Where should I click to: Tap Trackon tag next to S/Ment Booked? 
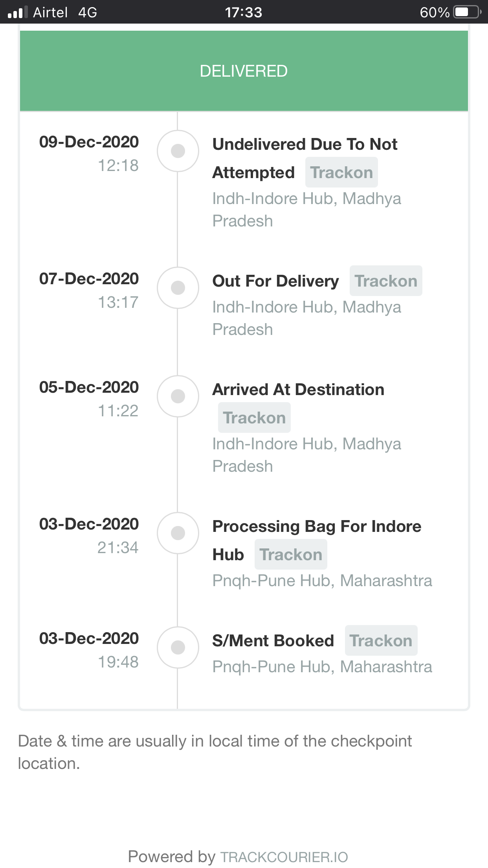[x=381, y=641]
